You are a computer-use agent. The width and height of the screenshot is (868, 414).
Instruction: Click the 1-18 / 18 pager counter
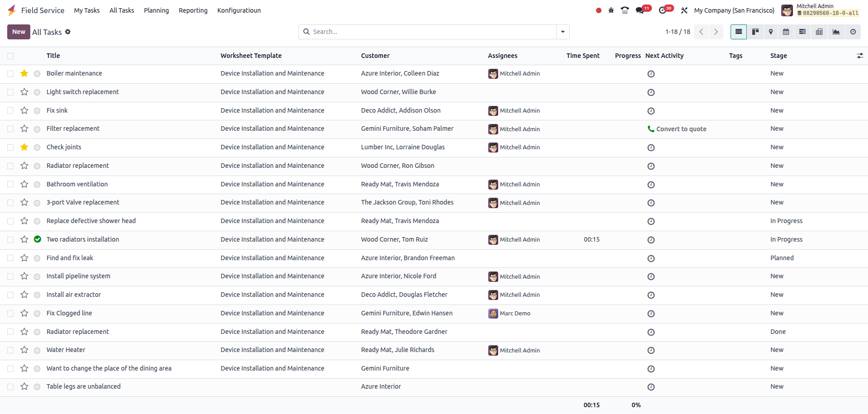678,32
